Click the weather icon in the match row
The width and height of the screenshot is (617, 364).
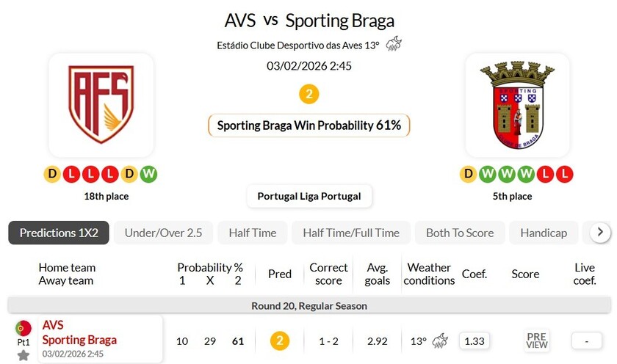tap(440, 341)
